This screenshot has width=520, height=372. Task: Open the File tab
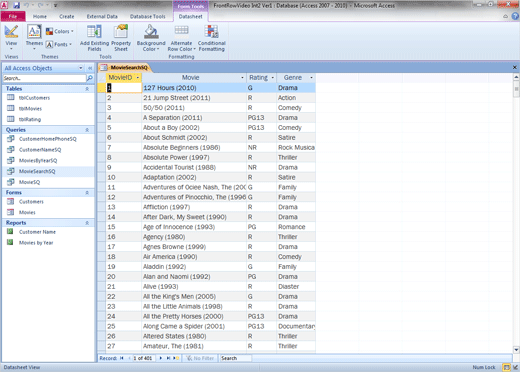pos(13,16)
